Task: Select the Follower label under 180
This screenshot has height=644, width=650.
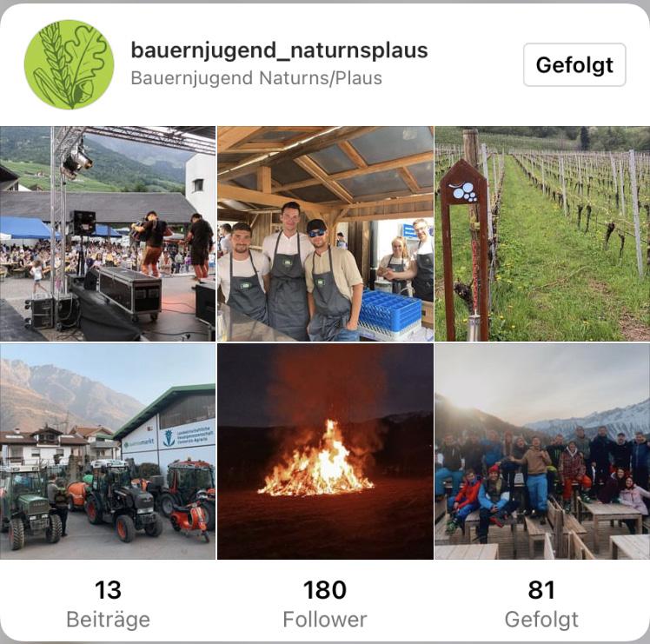Action: pyautogui.click(x=325, y=620)
